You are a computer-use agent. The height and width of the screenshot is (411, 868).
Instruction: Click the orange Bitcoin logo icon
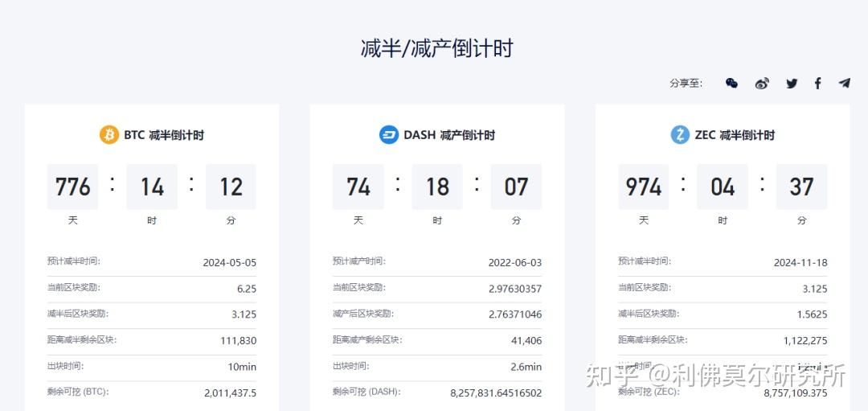pos(109,134)
